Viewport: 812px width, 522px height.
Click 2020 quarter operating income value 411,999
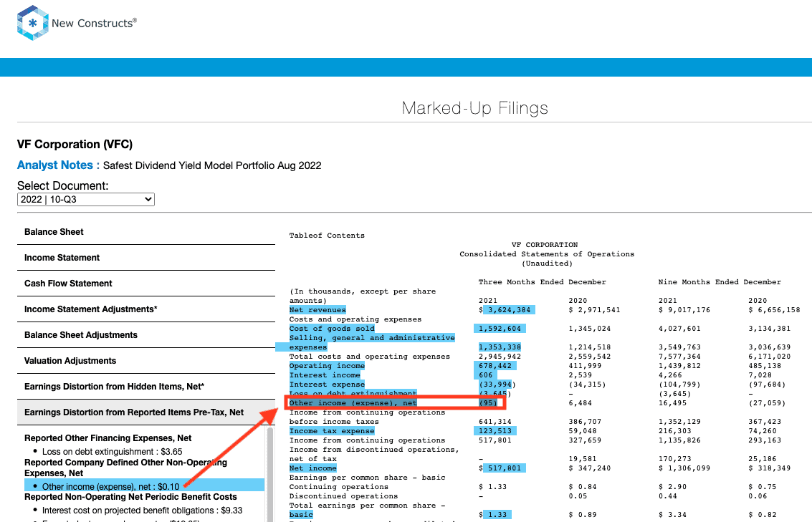[586, 366]
